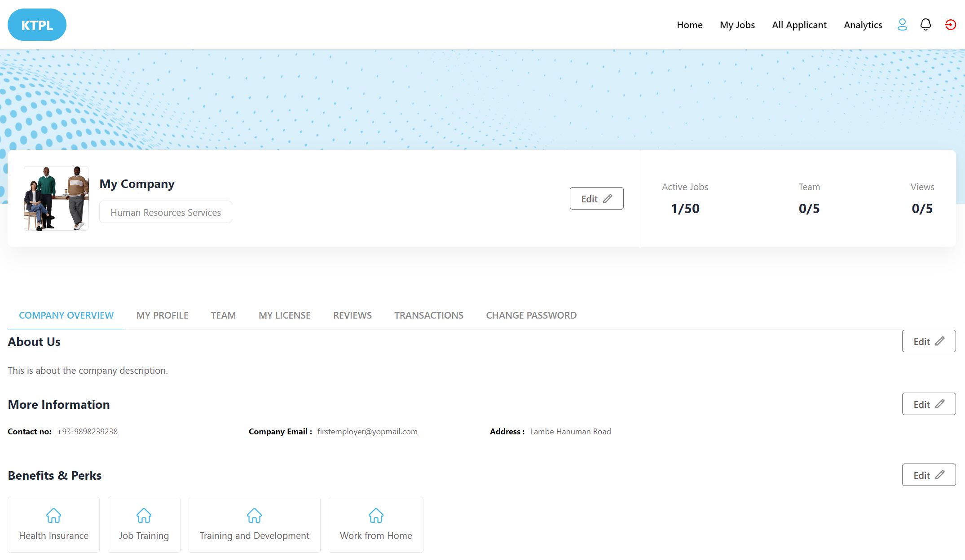Edit the Benefits & Perks section
This screenshot has width=965, height=560.
coord(929,475)
